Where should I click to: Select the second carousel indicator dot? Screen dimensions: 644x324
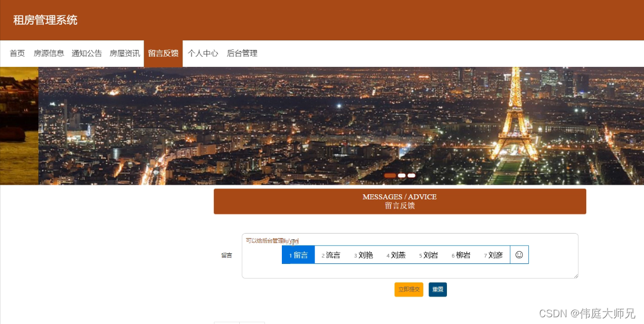(401, 176)
